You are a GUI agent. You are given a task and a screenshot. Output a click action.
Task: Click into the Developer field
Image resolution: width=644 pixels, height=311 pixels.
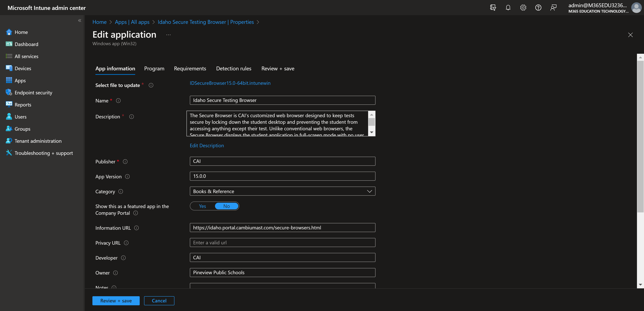[282, 258]
